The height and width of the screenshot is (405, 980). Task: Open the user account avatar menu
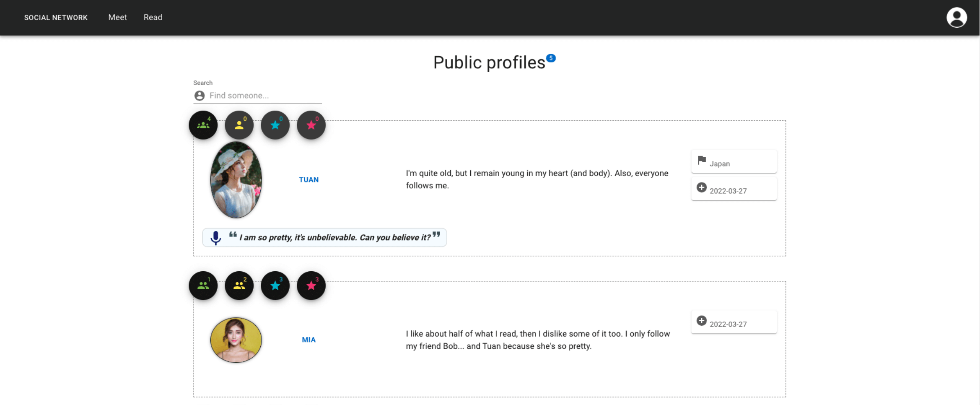pyautogui.click(x=957, y=18)
